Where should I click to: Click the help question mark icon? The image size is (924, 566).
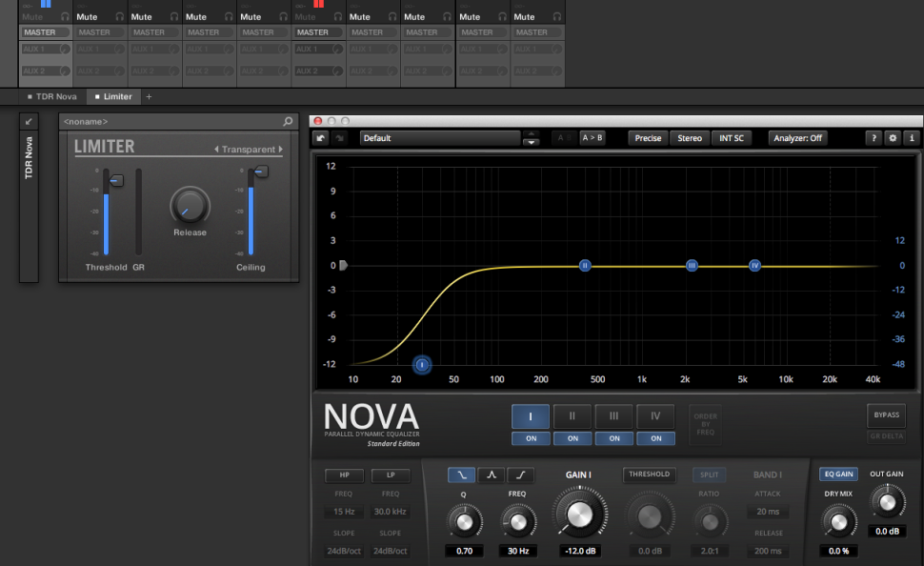click(874, 138)
